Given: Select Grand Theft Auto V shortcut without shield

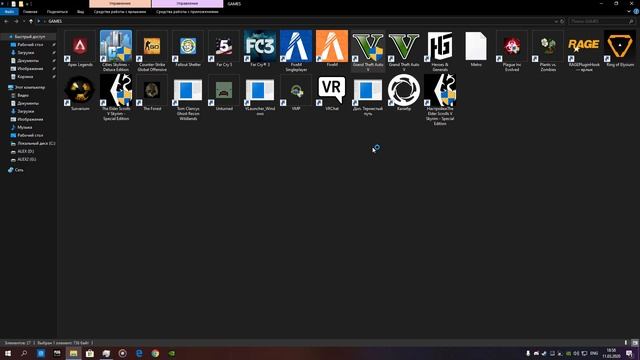Looking at the screenshot, I should [404, 51].
